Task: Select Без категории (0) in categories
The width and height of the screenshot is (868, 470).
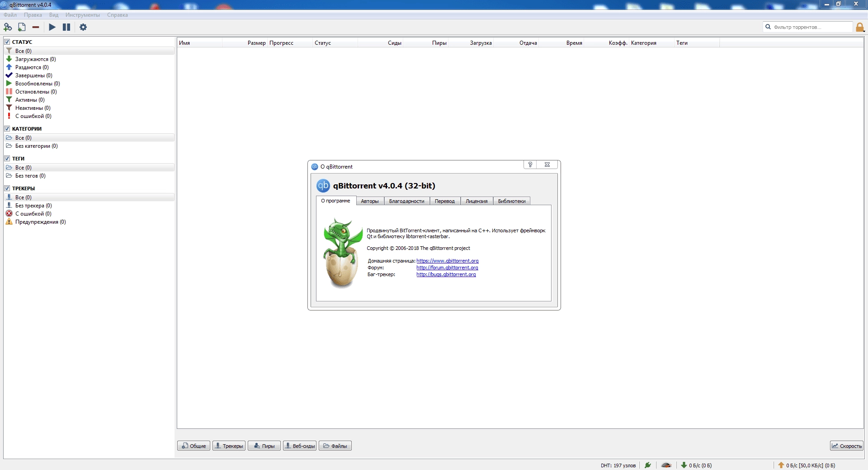Action: pos(89,146)
